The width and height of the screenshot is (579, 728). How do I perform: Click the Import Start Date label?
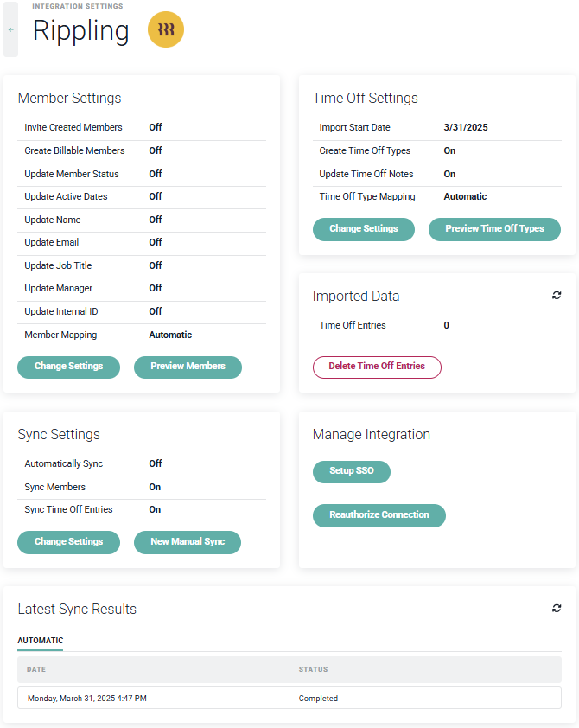354,127
